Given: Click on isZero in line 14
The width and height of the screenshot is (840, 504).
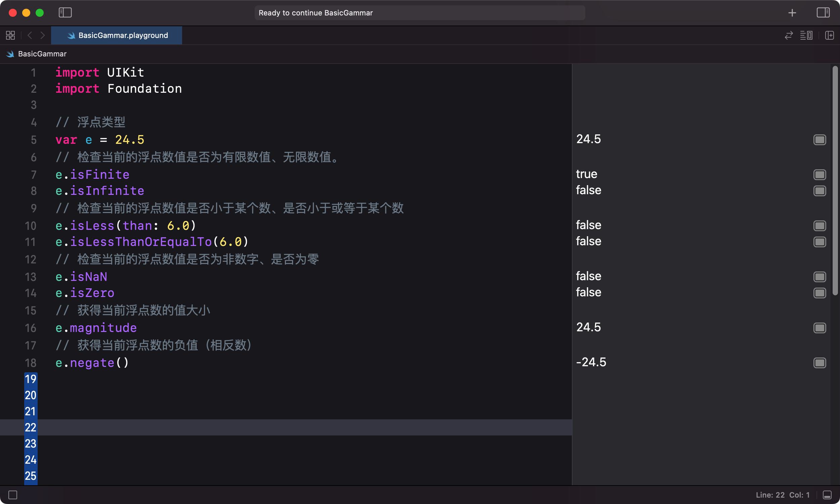Looking at the screenshot, I should (92, 293).
